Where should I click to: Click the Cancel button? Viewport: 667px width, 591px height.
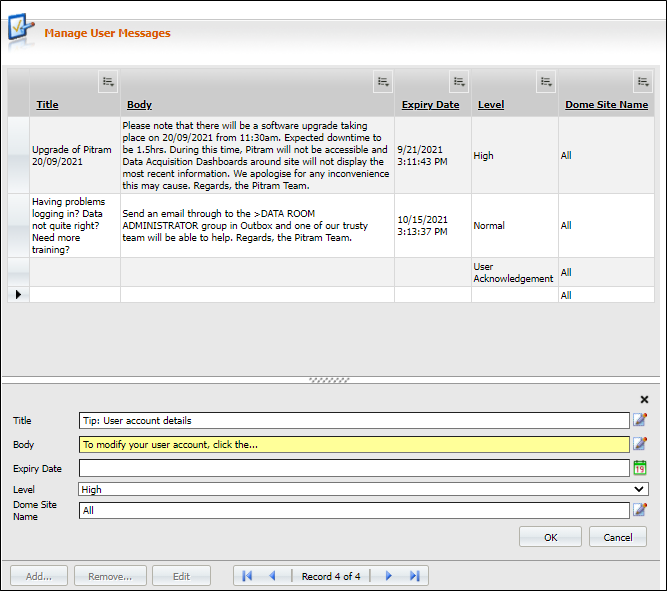[x=618, y=537]
